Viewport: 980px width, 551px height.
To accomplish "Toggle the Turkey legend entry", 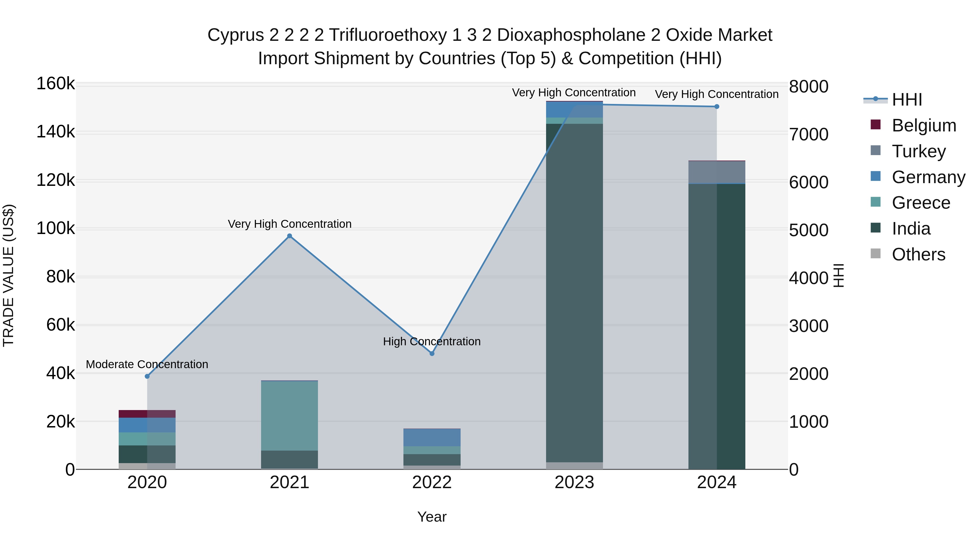I will (x=908, y=151).
